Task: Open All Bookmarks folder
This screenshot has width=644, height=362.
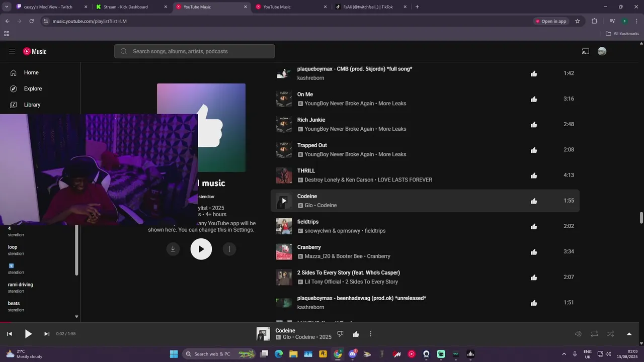Action: click(x=622, y=34)
